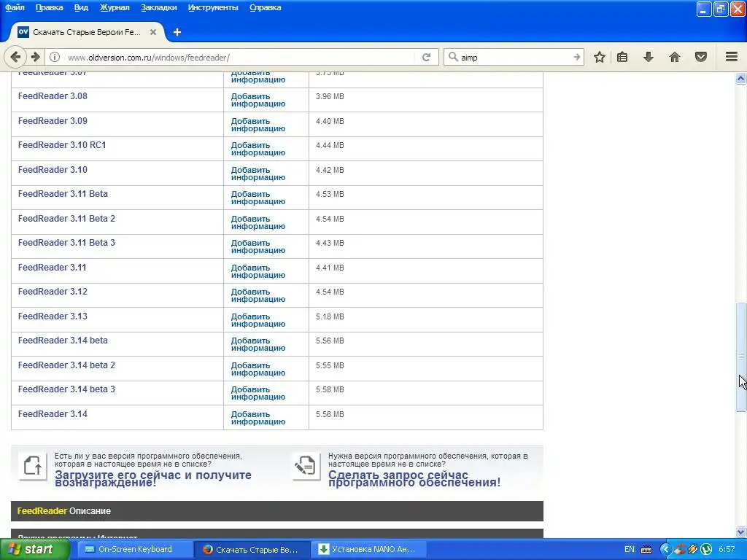Open FeedReader 3.11 Beta link
Image resolution: width=747 pixels, height=560 pixels.
pos(63,194)
